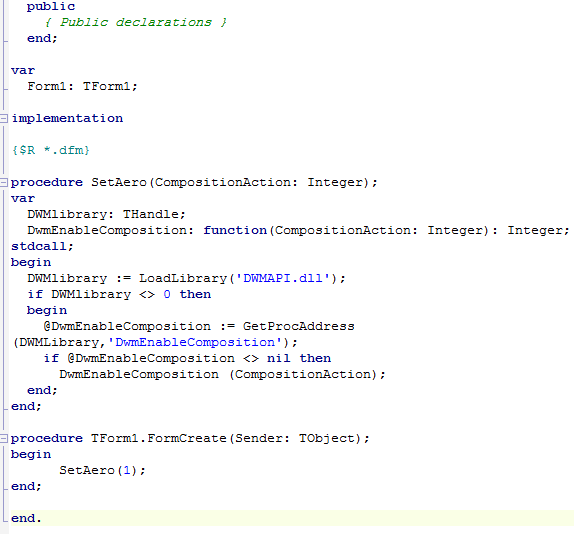574x534 pixels.
Task: Collapse the SetAero procedure fold marker
Action: point(4,182)
